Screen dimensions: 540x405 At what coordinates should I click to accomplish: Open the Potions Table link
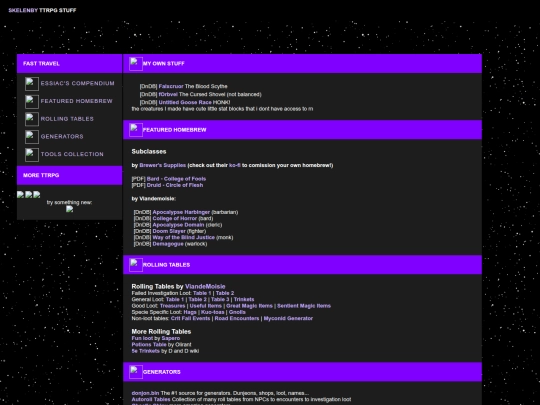(149, 345)
